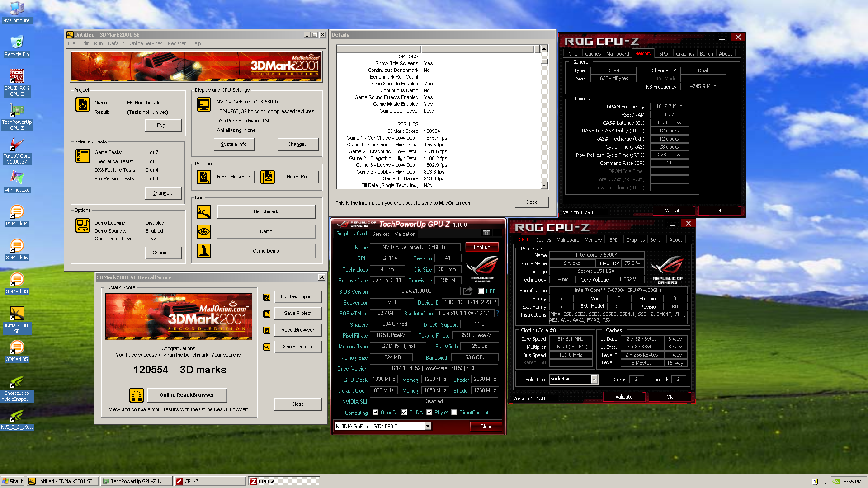This screenshot has height=488, width=868.
Task: Click Show Details button
Action: point(297,347)
